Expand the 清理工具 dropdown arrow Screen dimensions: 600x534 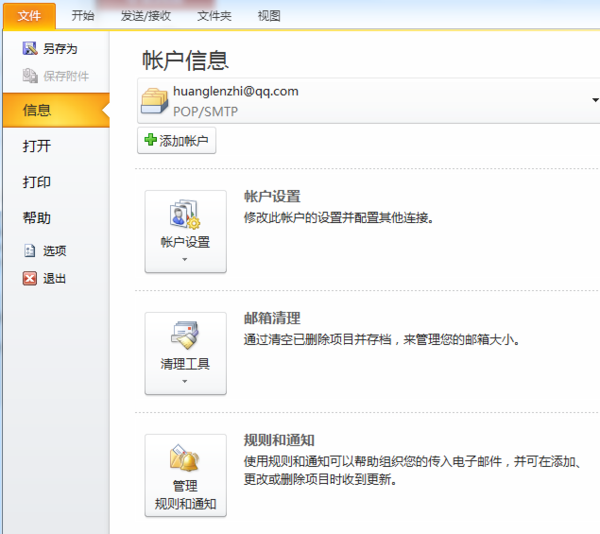click(x=185, y=381)
